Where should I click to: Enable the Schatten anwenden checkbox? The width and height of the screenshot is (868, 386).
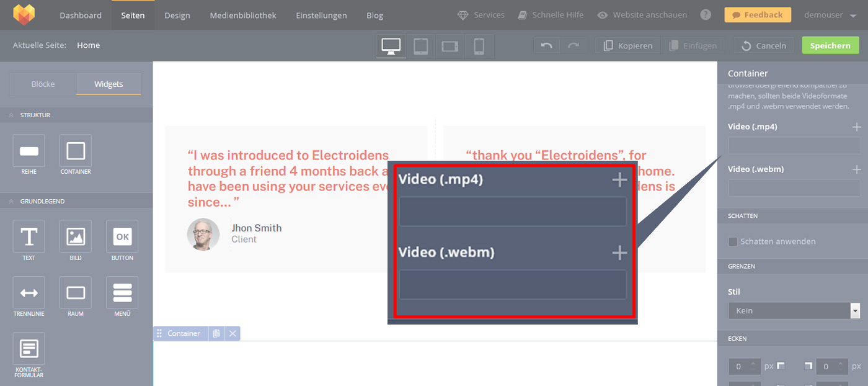click(733, 241)
